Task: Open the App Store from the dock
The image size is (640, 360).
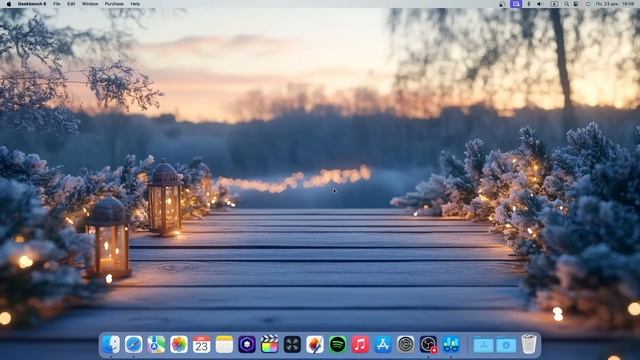Action: pyautogui.click(x=383, y=344)
